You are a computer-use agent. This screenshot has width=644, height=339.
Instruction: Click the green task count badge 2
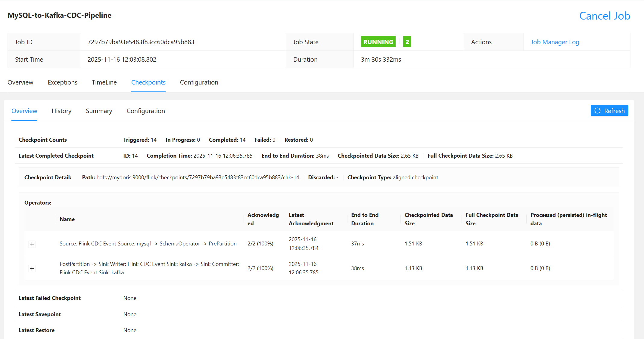(x=407, y=42)
